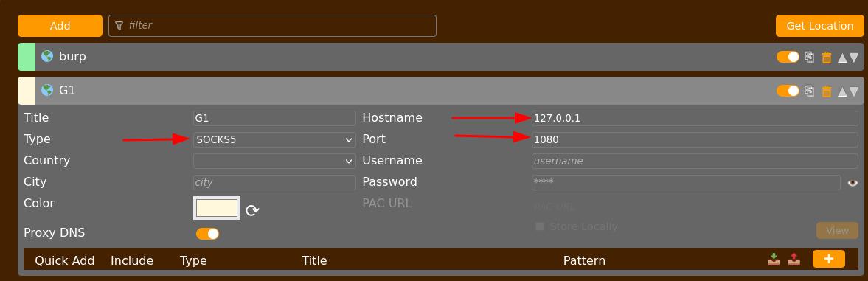868x281 pixels.
Task: Duplicate the G1 proxy entry
Action: [809, 91]
